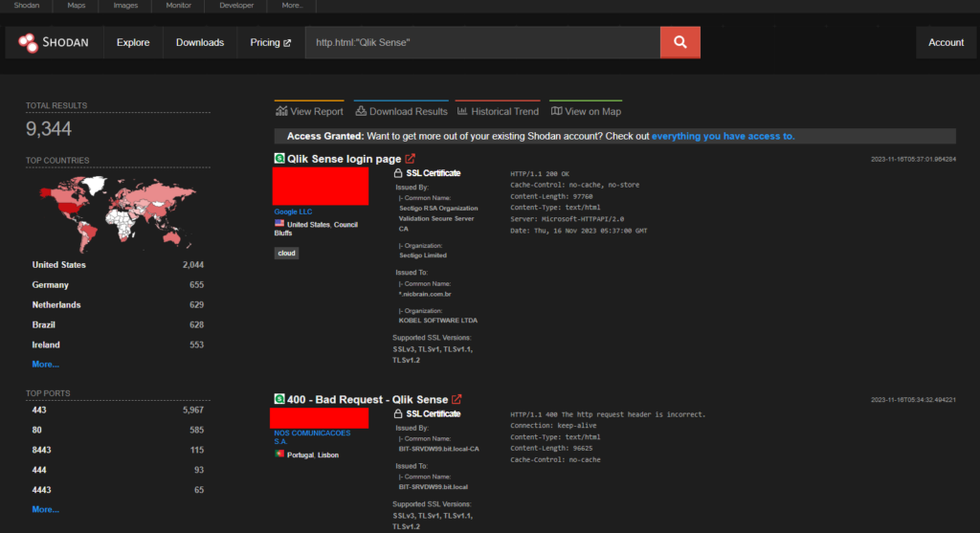
Task: Click the Historical Trend bar chart icon
Action: 462,111
